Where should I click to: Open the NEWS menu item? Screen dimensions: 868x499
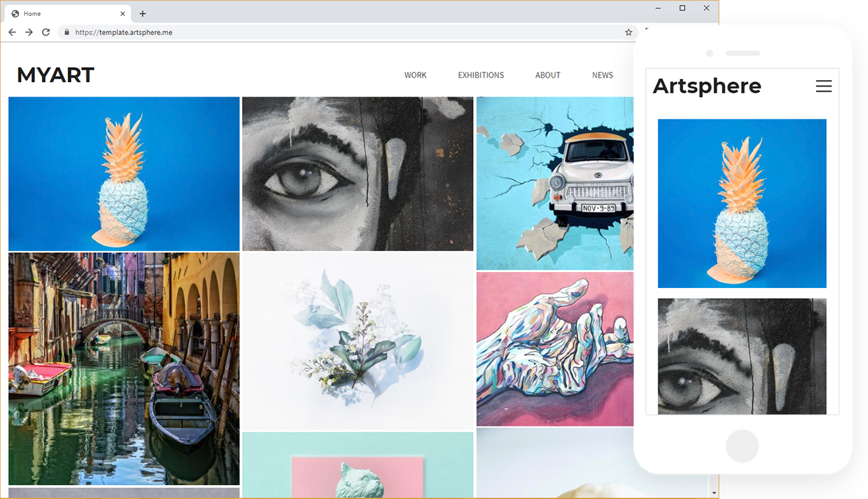click(602, 75)
